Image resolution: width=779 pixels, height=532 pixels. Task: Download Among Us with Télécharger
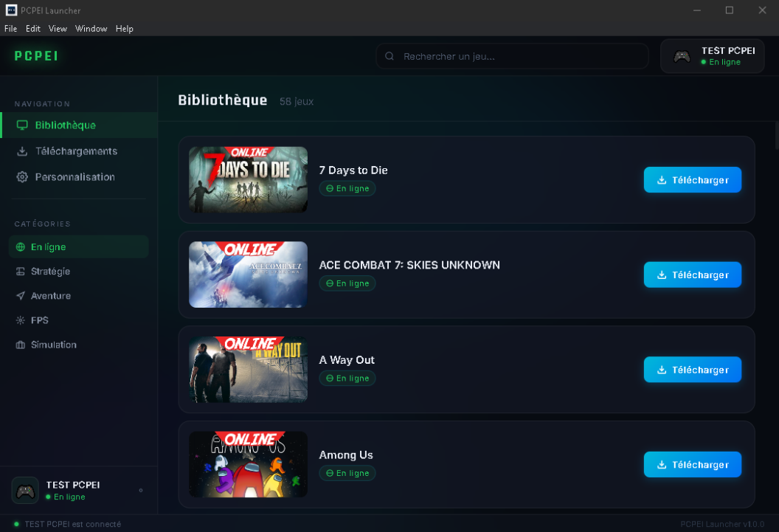693,464
